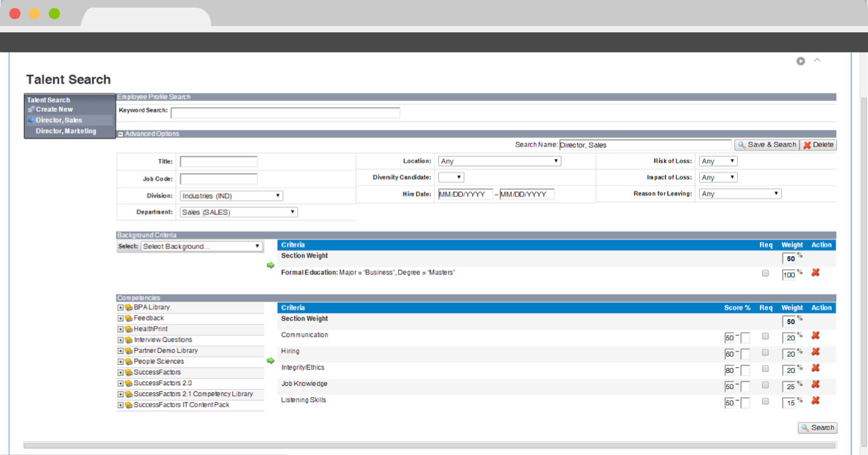The image size is (868, 455).
Task: Click the Communication minimum score field
Action: 729,338
